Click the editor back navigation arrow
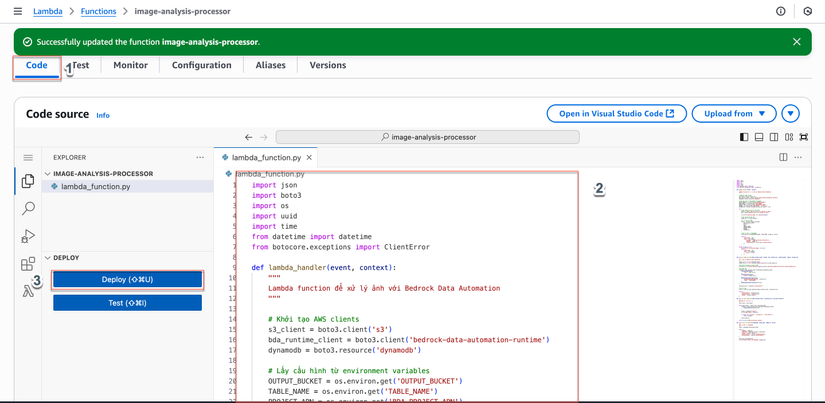 (x=249, y=137)
